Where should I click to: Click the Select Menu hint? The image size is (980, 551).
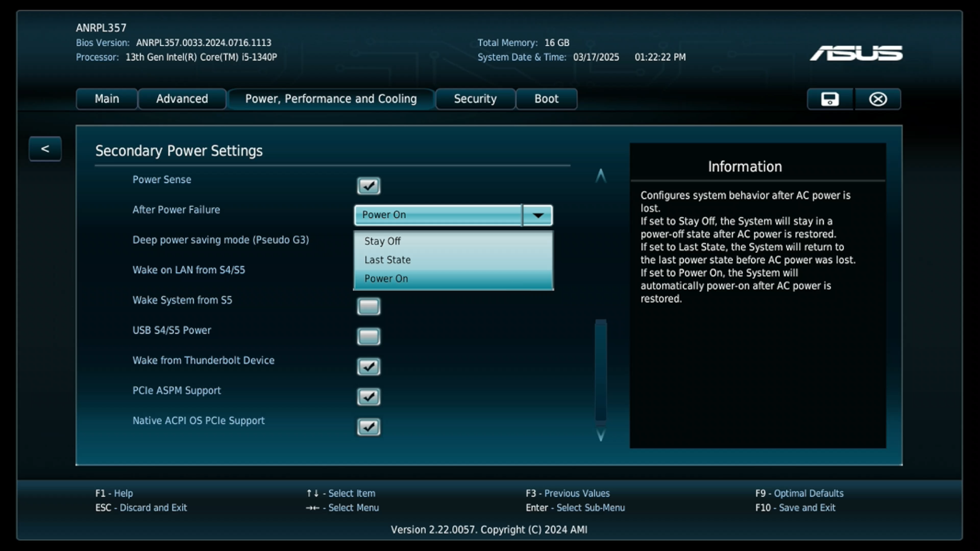[x=343, y=508]
